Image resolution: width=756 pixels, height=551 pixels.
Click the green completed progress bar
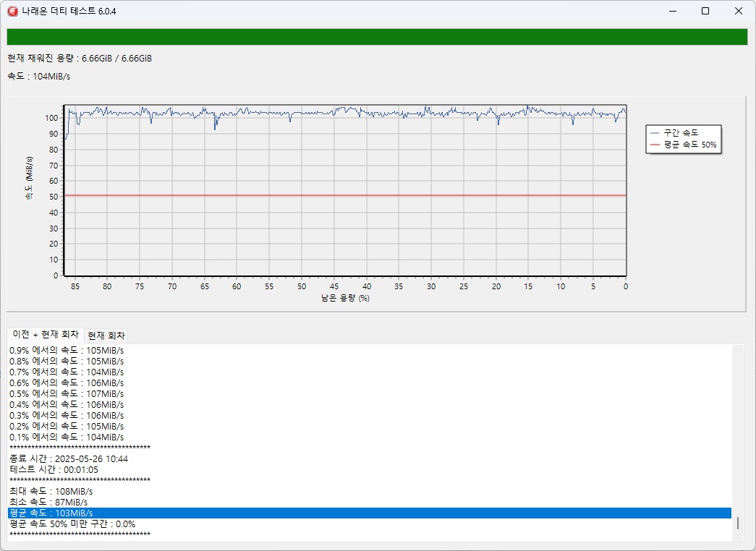pos(376,37)
